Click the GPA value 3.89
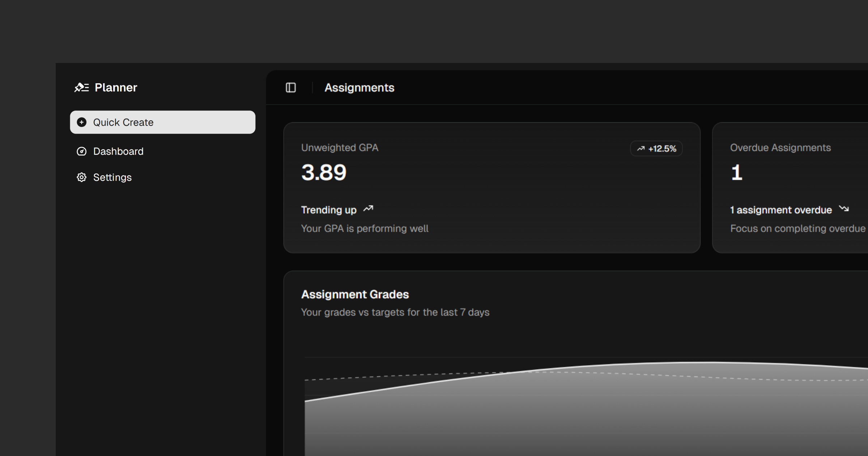Image resolution: width=868 pixels, height=456 pixels. tap(324, 173)
